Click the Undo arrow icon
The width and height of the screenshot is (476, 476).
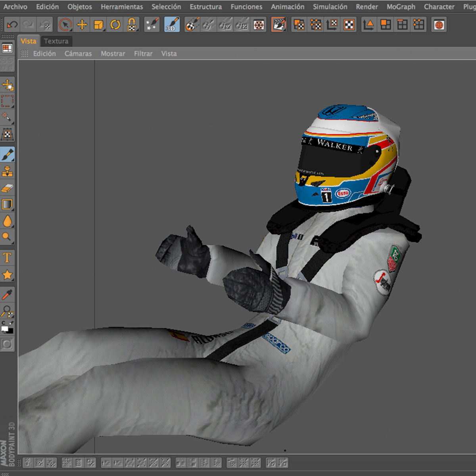[x=12, y=25]
